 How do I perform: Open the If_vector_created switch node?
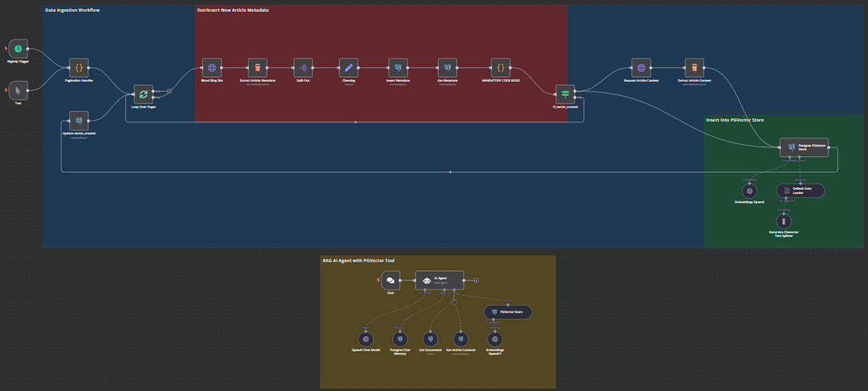(565, 94)
